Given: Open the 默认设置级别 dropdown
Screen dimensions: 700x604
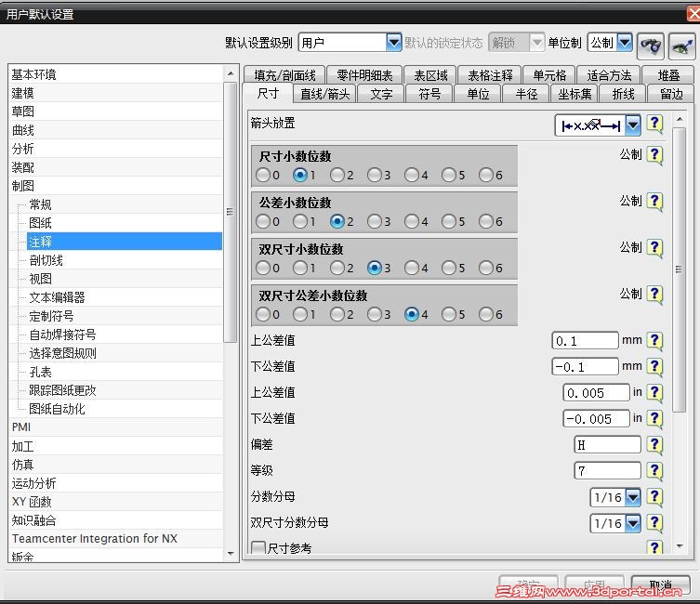Looking at the screenshot, I should pyautogui.click(x=393, y=43).
